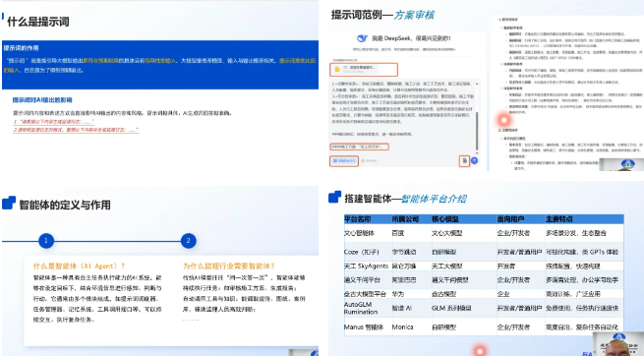Screen dimensions: 644x356
Task: Click the DeepSeek whale logo
Action: pyautogui.click(x=362, y=38)
